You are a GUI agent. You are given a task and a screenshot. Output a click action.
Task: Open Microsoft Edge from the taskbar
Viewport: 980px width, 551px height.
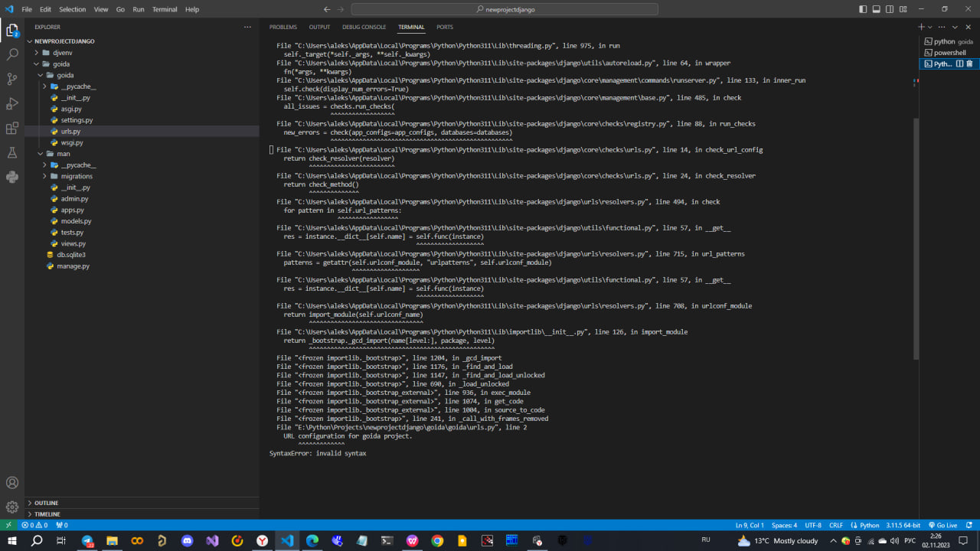[x=312, y=540]
